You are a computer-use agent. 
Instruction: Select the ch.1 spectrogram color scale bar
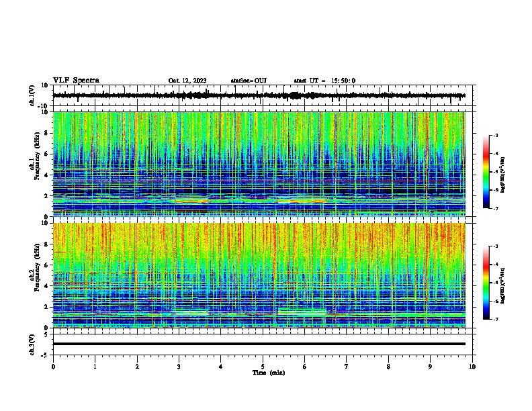tap(486, 172)
